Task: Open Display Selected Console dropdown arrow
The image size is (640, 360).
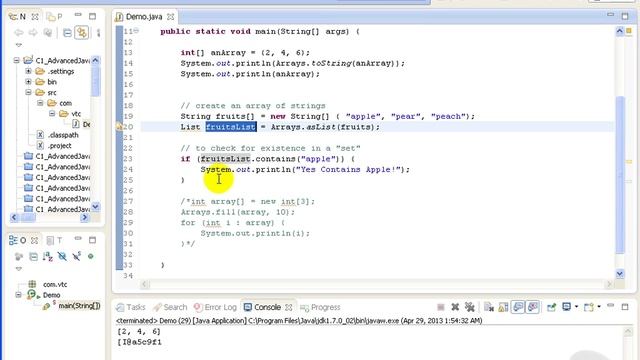Action: pyautogui.click(x=576, y=307)
